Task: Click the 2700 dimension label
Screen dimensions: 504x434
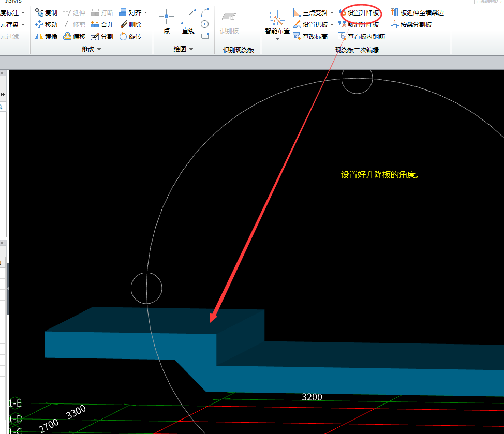Action: (48, 426)
